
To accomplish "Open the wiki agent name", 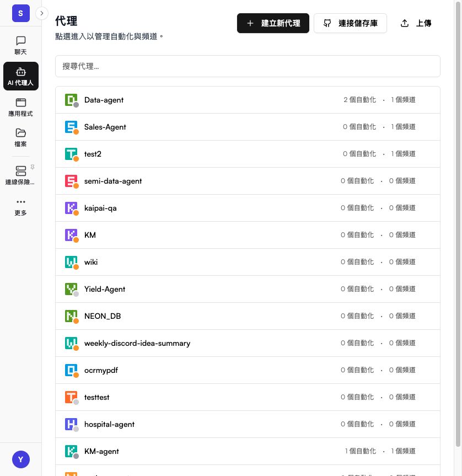I will click(91, 263).
